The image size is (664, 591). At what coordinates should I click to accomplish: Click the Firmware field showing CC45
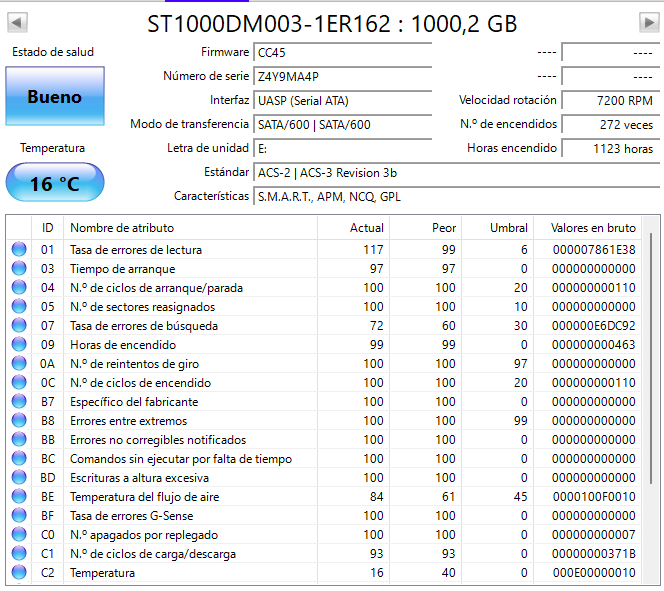(x=343, y=52)
